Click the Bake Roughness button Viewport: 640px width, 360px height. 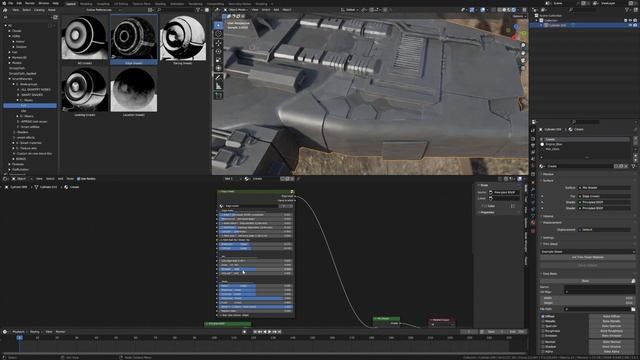(611, 331)
